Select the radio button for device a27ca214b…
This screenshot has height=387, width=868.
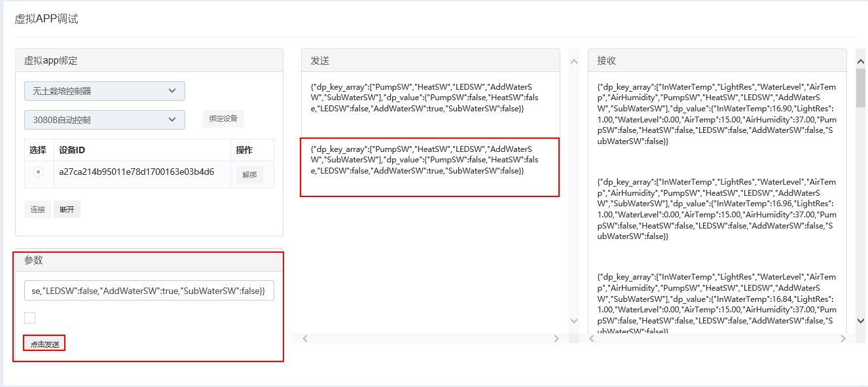[39, 172]
